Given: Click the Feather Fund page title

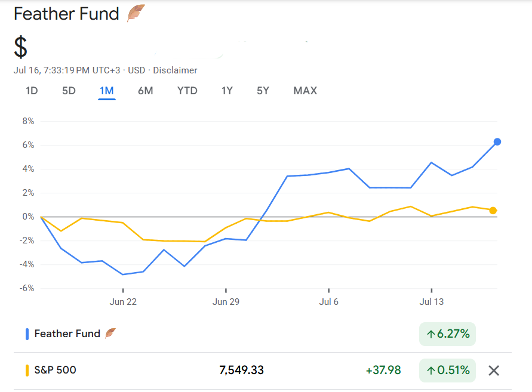Looking at the screenshot, I should click(x=66, y=14).
